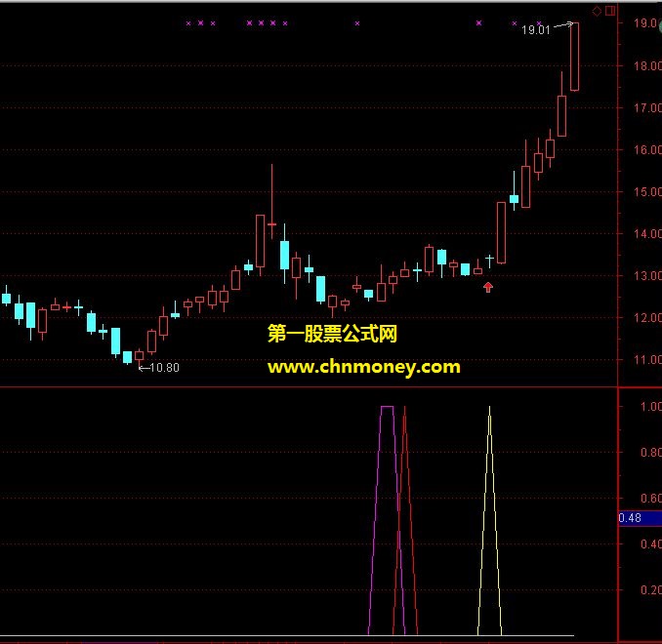This screenshot has height=644, width=662.
Task: Select the 10.80 low price label
Action: 164,368
